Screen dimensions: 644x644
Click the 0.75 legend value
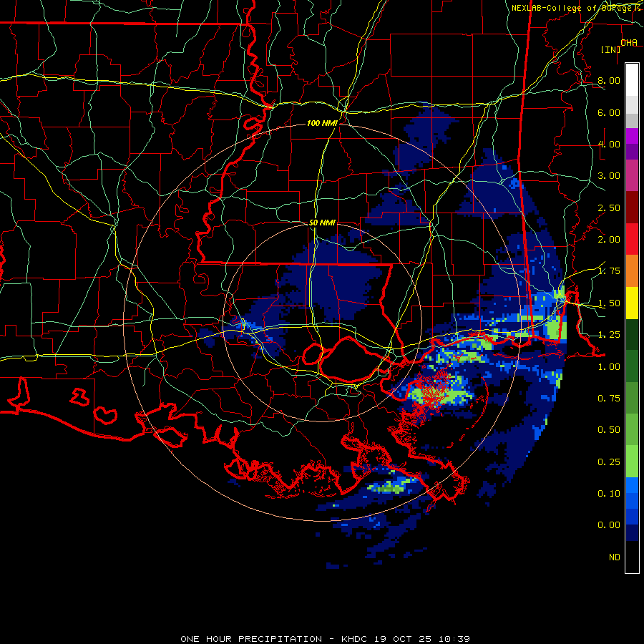pos(609,399)
